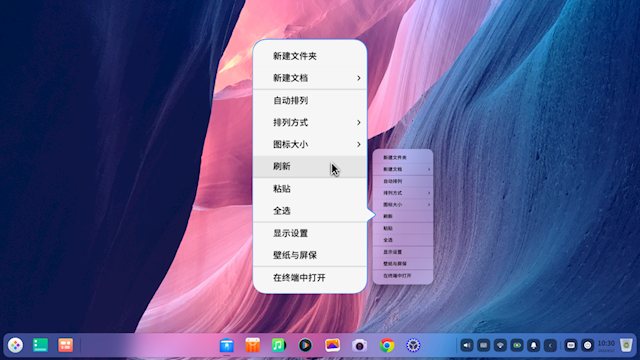
Task: Open the app store bag icon
Action: pyautogui.click(x=253, y=345)
